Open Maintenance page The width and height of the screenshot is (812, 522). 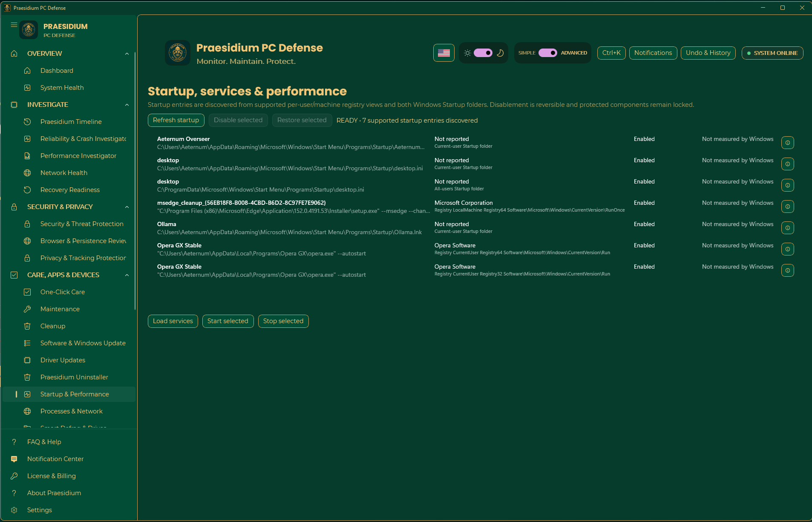click(69, 309)
